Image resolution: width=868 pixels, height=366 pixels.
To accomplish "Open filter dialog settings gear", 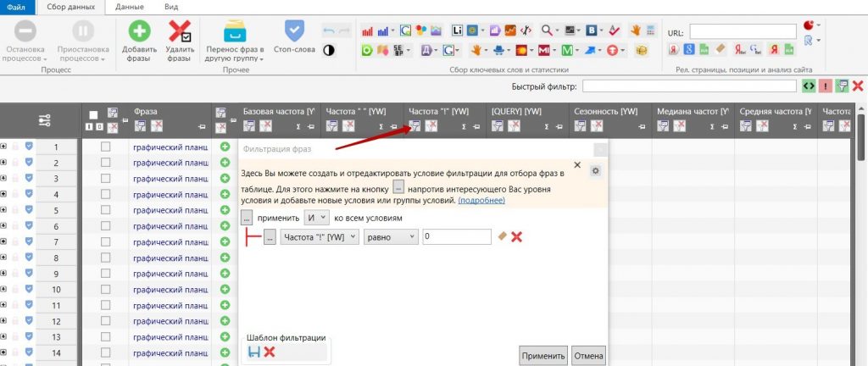I will 595,170.
